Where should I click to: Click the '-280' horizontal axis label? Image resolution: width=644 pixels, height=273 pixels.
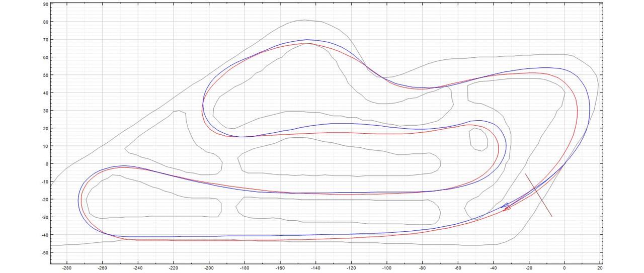(x=66, y=268)
